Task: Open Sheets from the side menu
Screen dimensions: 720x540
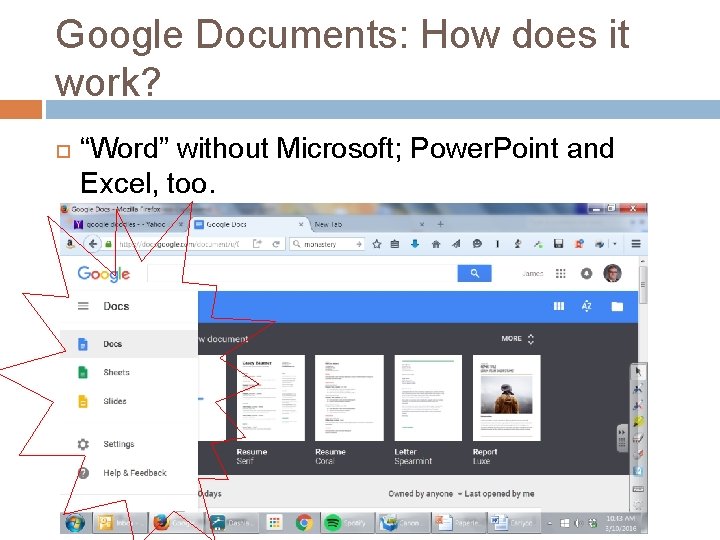Action: 129,372
